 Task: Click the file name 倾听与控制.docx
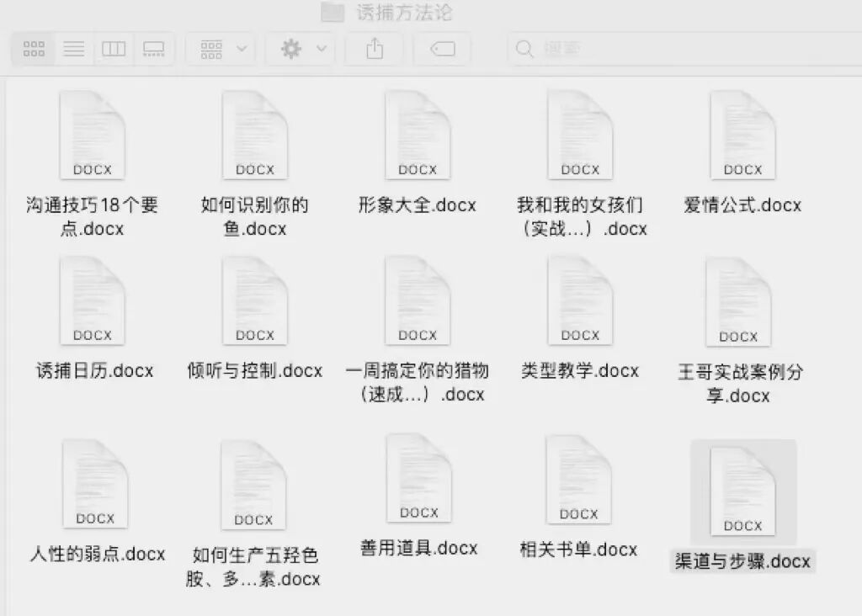pyautogui.click(x=254, y=371)
